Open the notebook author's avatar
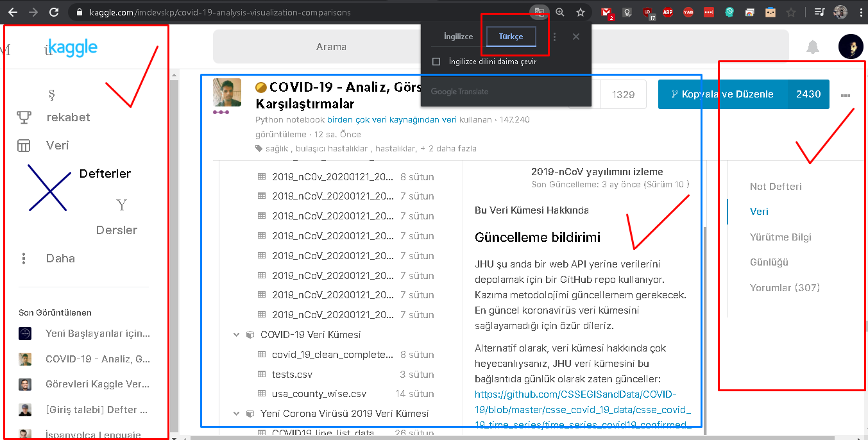The height and width of the screenshot is (440, 868). (x=227, y=93)
